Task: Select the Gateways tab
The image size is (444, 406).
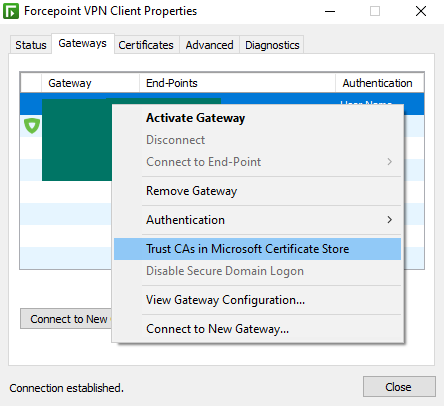Action: point(82,43)
